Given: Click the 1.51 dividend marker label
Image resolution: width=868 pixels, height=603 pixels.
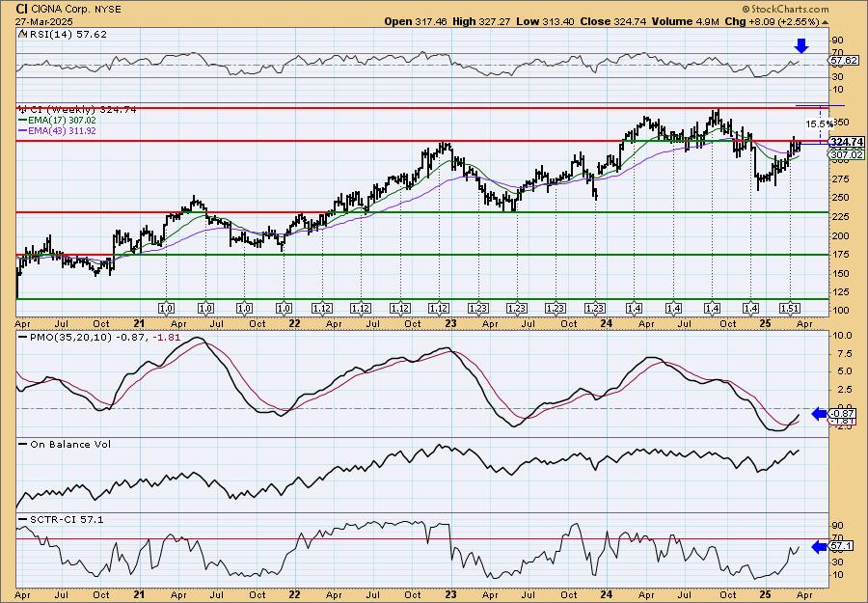Looking at the screenshot, I should (x=790, y=308).
